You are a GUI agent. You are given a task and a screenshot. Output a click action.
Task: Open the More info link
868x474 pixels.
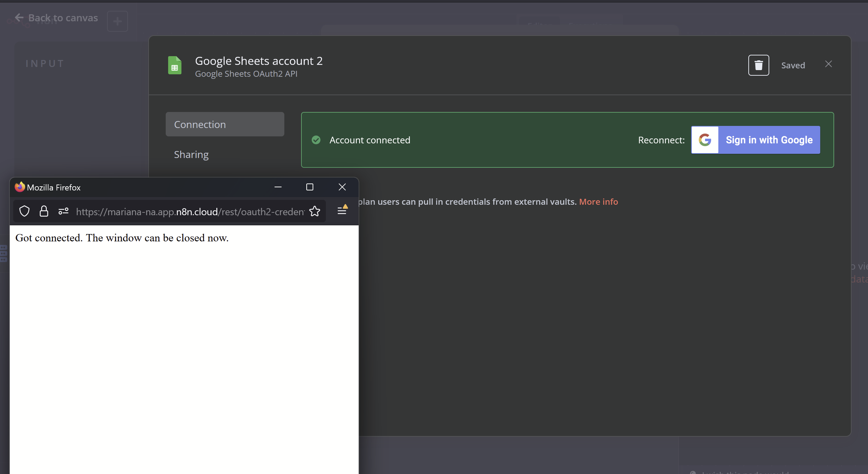[598, 202]
